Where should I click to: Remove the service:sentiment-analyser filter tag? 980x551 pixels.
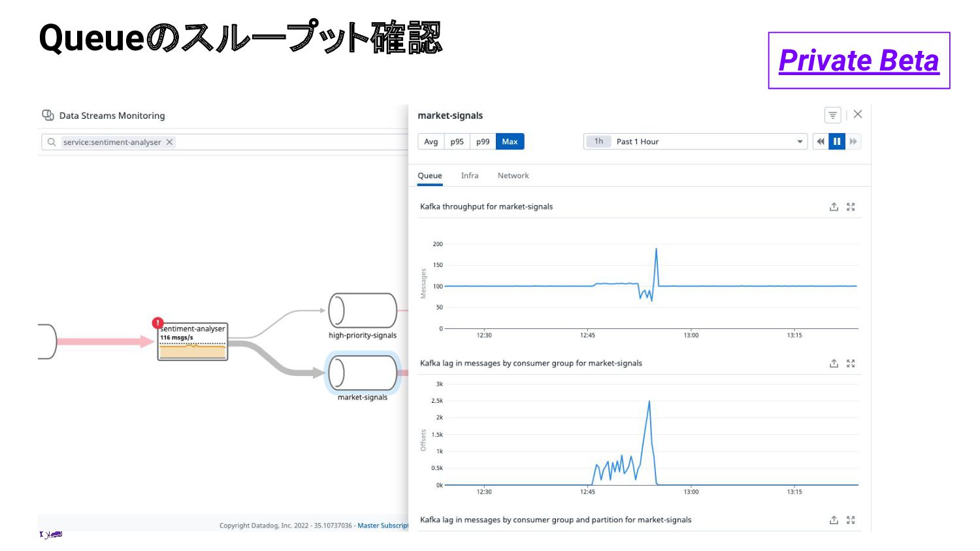click(169, 142)
